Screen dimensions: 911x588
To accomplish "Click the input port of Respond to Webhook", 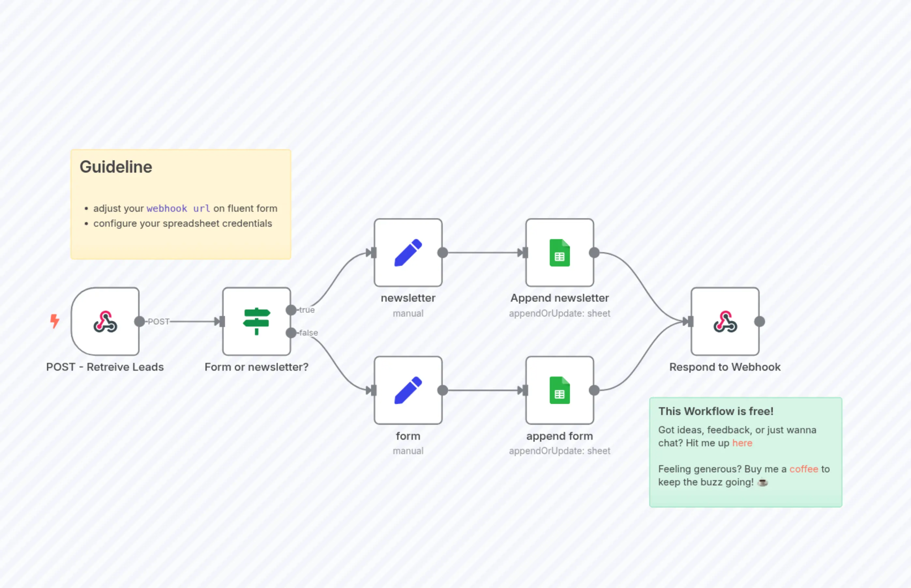I will (689, 322).
